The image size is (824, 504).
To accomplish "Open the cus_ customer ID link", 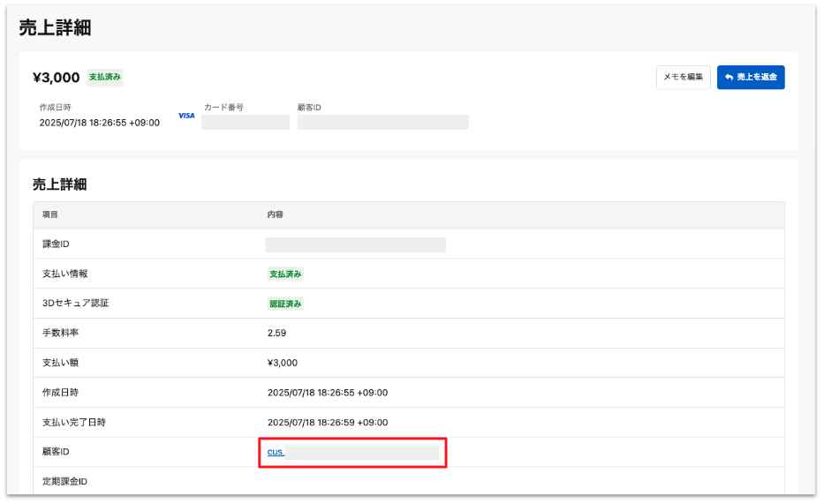I will (276, 452).
